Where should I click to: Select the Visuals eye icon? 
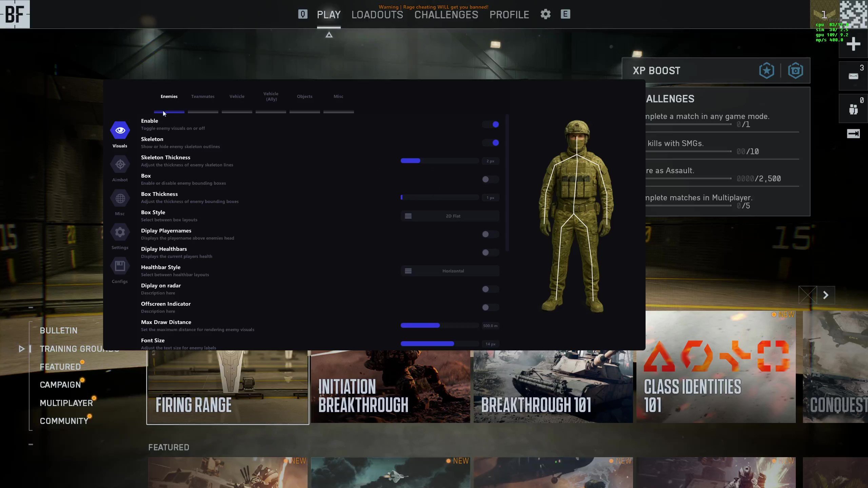[120, 130]
